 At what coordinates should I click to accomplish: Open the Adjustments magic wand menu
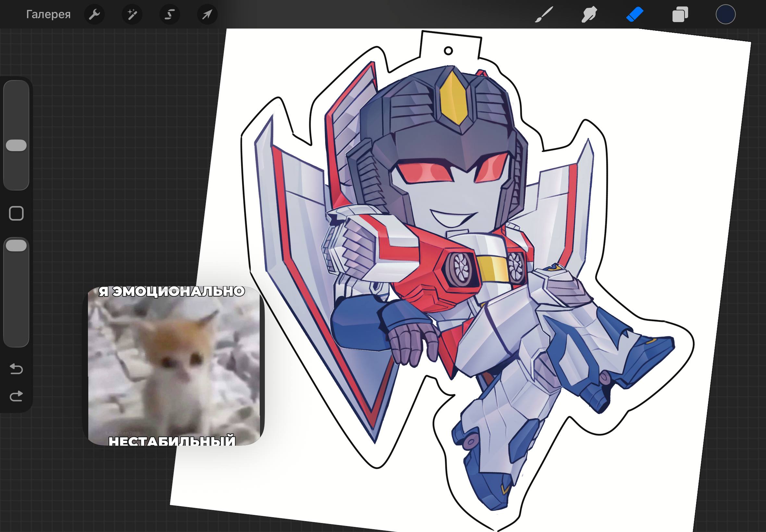[x=132, y=14]
